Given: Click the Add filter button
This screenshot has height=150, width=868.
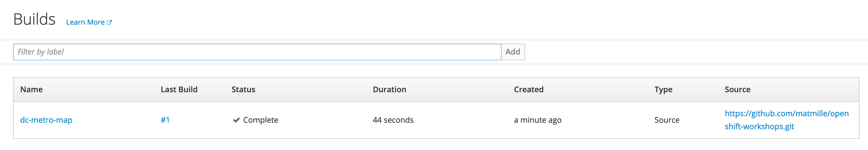Looking at the screenshot, I should click(x=513, y=52).
